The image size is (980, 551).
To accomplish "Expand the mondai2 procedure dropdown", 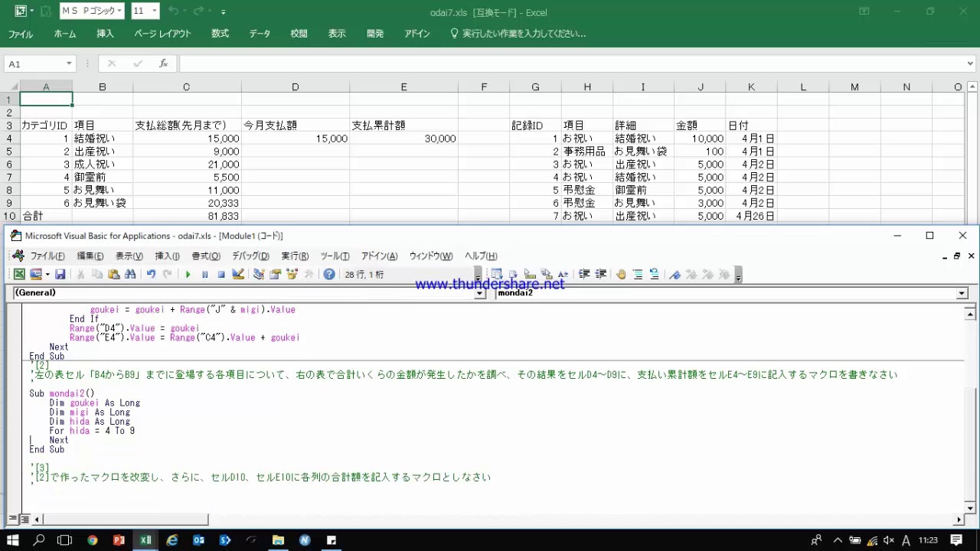I will [962, 293].
